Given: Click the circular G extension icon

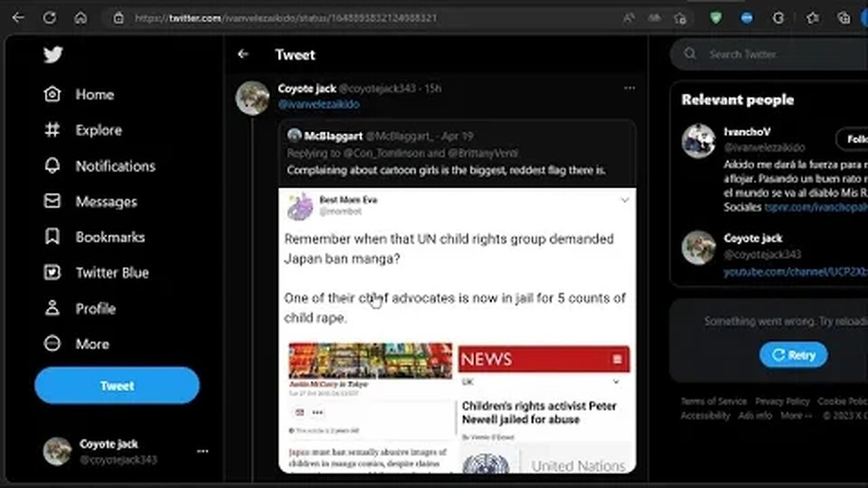Looking at the screenshot, I should (778, 18).
